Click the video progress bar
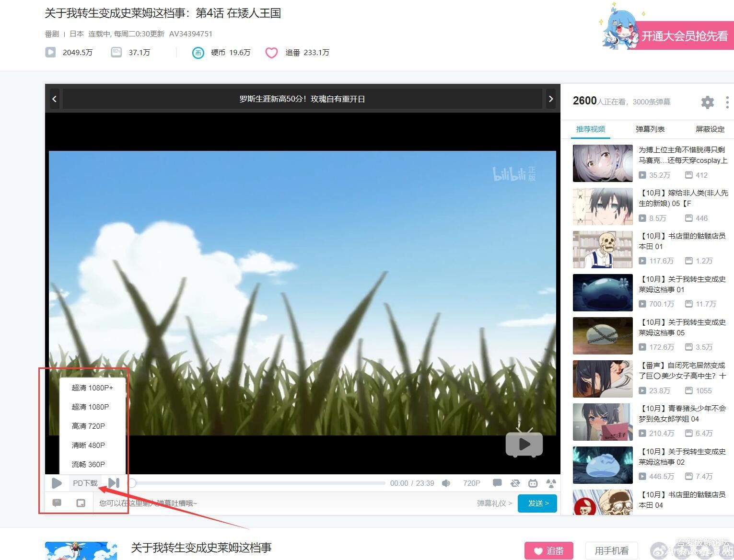The image size is (734, 560). pyautogui.click(x=259, y=483)
